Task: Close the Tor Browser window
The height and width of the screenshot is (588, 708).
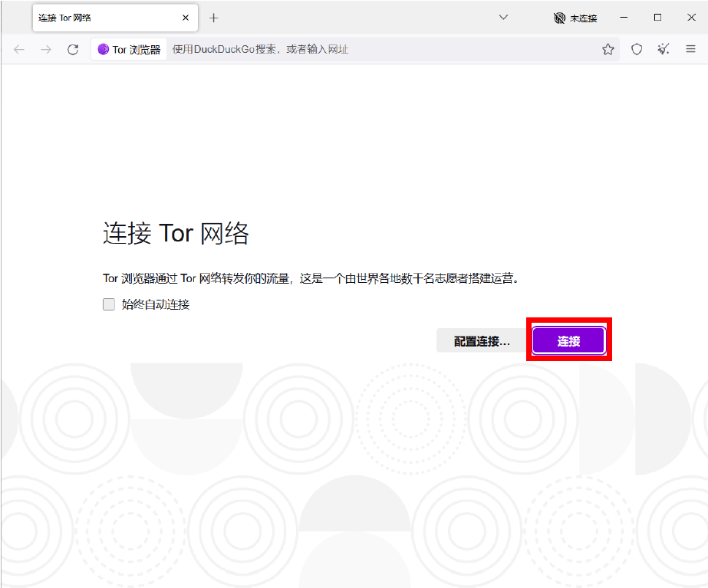Action: click(691, 18)
